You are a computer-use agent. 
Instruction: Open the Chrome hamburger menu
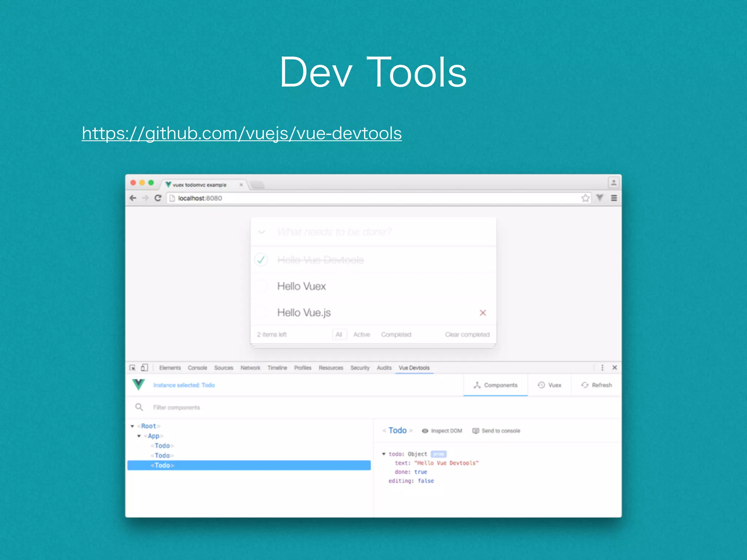614,198
